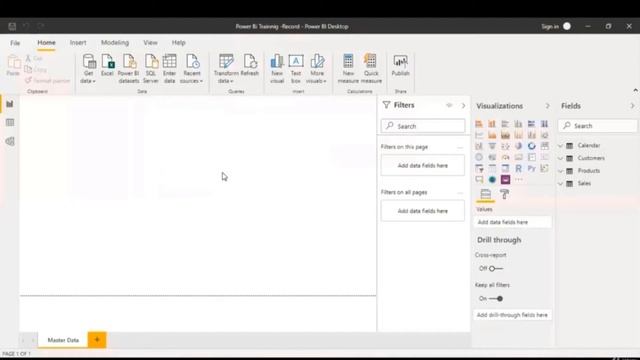Insert a Text box
Viewport: 640px width, 360px height.
[296, 69]
